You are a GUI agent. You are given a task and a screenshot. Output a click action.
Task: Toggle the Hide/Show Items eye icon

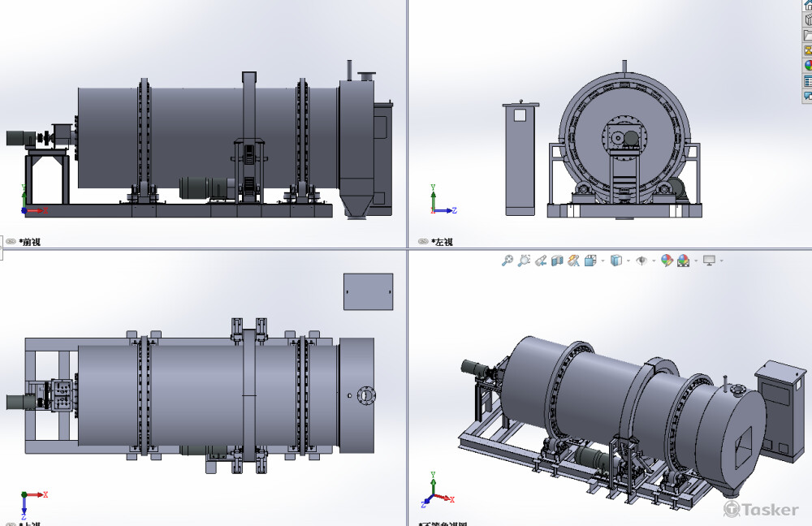tap(641, 261)
